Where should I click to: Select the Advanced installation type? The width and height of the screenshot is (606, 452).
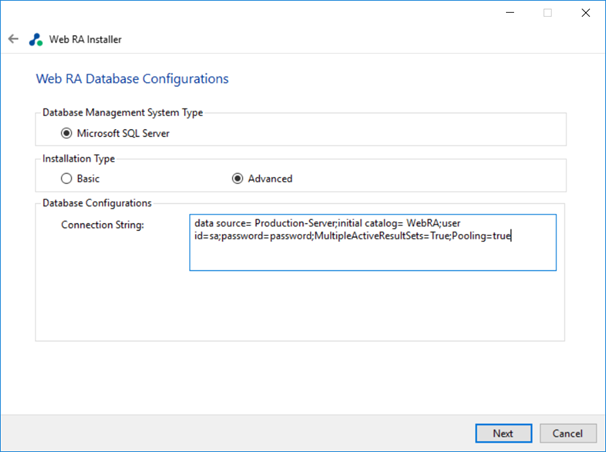(237, 179)
